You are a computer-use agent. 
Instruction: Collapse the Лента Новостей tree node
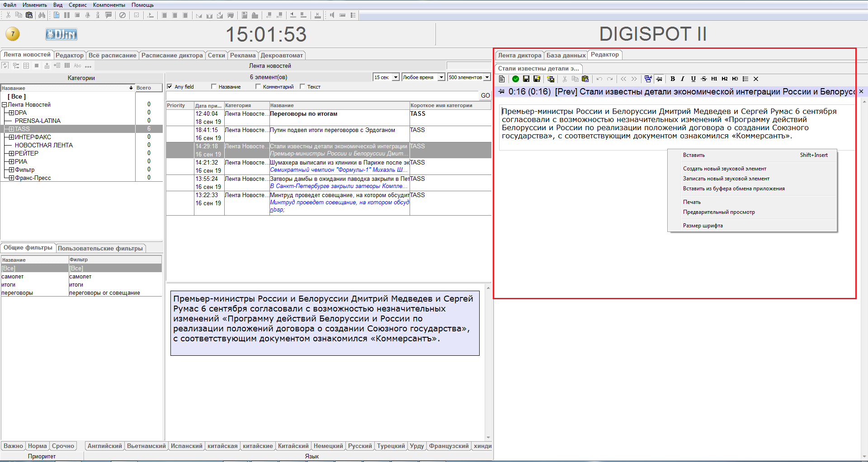pyautogui.click(x=4, y=105)
